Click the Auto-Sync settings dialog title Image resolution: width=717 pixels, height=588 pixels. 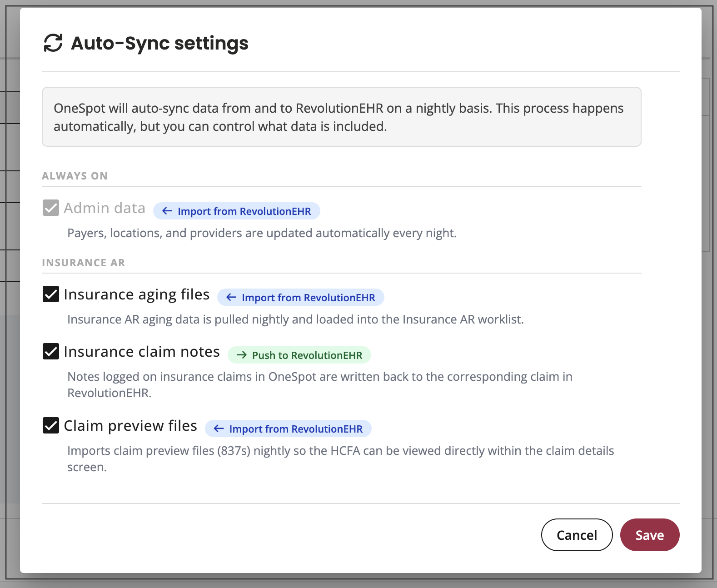tap(160, 44)
